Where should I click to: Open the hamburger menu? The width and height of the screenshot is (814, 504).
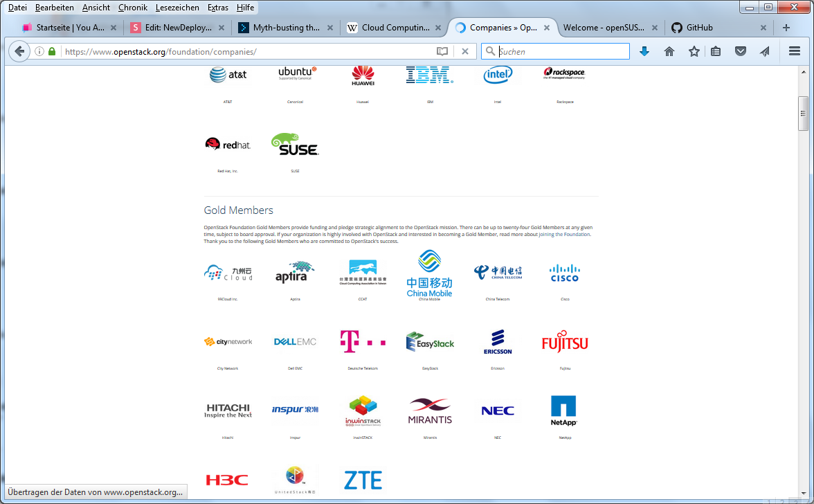795,51
